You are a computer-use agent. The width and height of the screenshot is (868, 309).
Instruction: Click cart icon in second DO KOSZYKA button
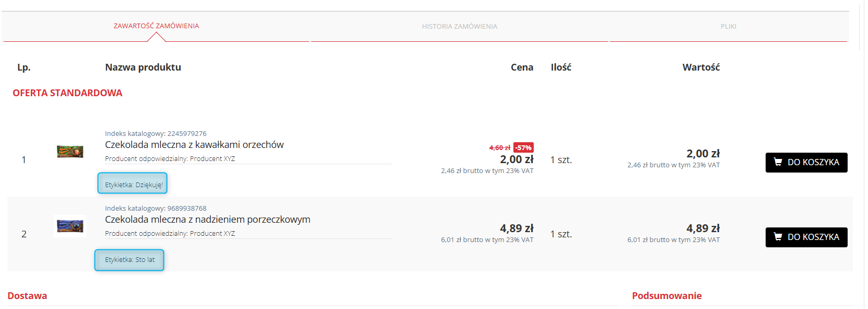pyautogui.click(x=778, y=237)
